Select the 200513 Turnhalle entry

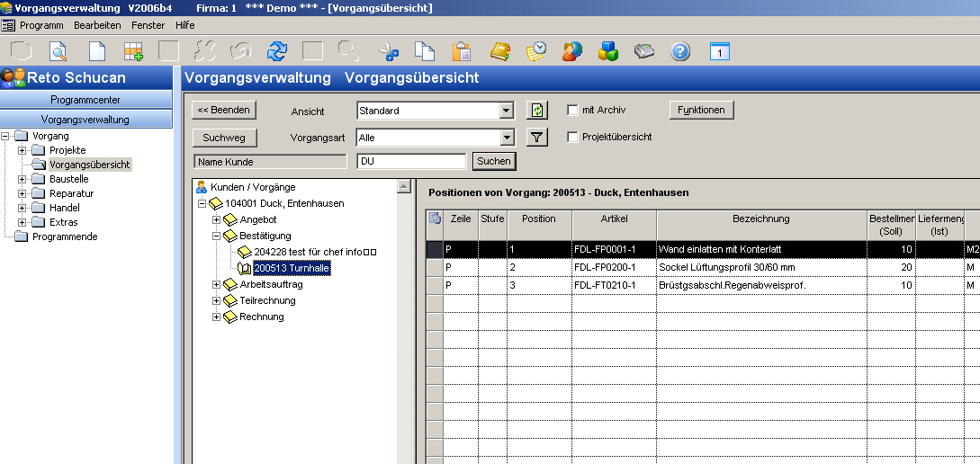click(x=292, y=269)
